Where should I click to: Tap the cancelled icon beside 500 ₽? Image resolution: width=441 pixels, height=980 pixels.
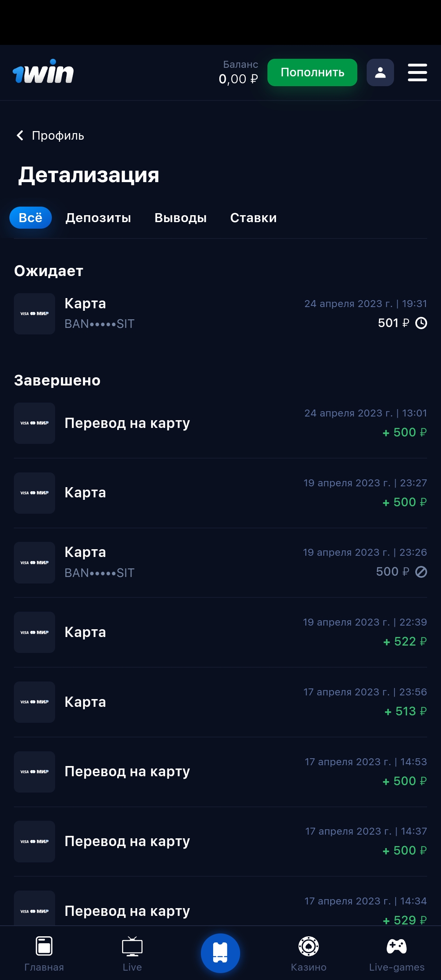tap(421, 572)
